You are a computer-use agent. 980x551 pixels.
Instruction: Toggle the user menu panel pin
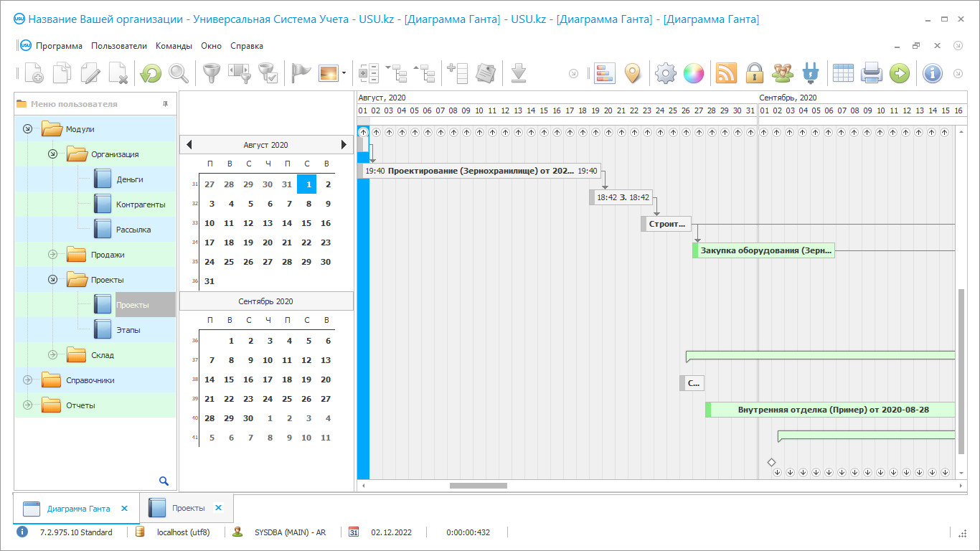pos(166,104)
